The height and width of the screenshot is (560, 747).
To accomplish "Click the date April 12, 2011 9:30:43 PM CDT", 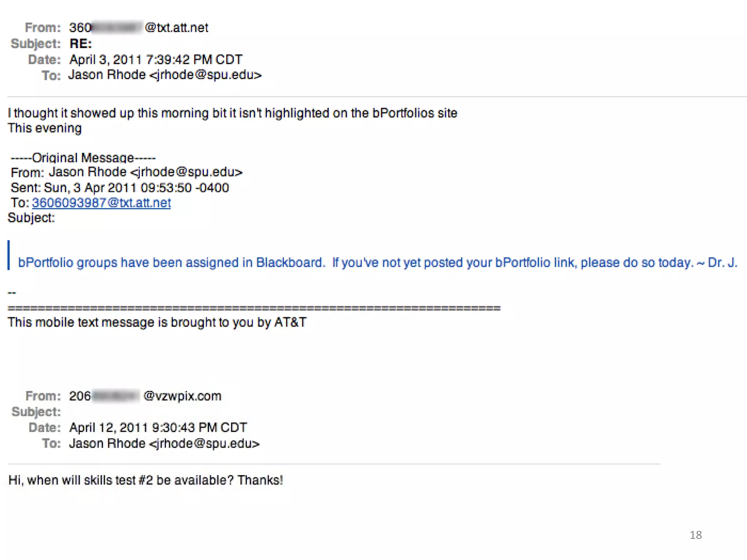I will pos(158,427).
